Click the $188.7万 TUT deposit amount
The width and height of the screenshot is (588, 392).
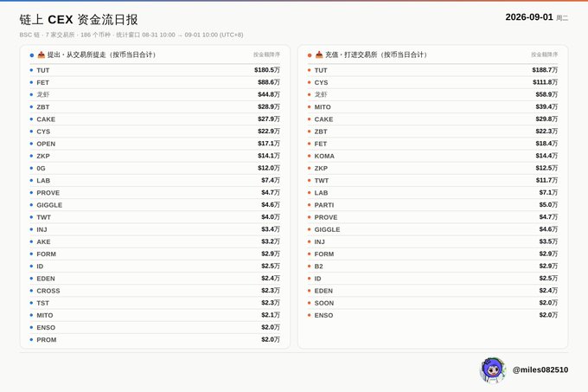pos(545,70)
